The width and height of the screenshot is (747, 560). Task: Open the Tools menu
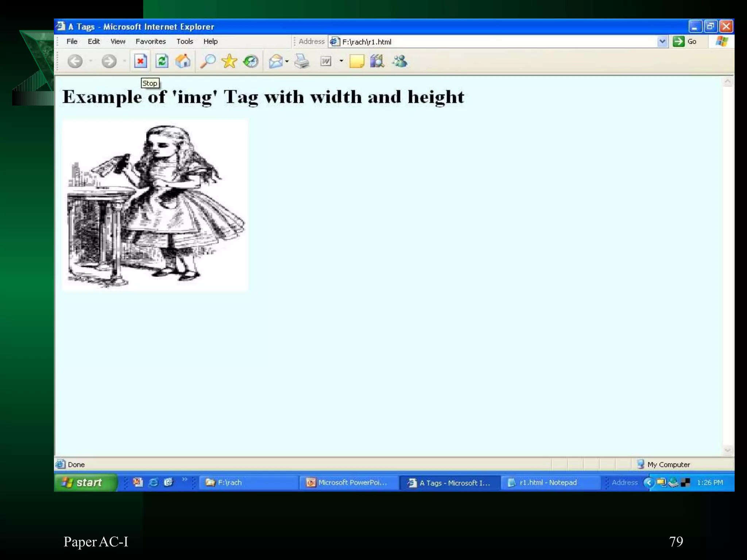tap(185, 42)
